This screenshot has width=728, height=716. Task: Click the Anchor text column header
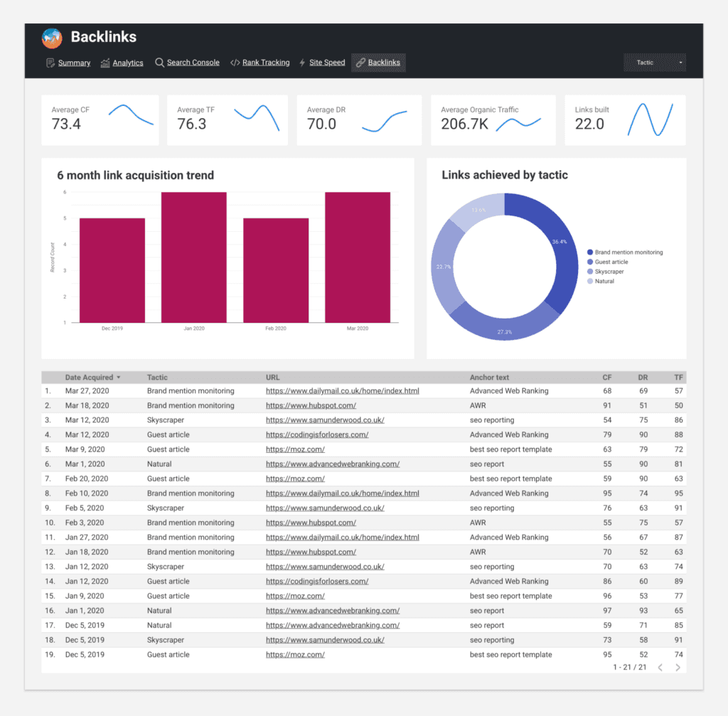click(x=489, y=378)
